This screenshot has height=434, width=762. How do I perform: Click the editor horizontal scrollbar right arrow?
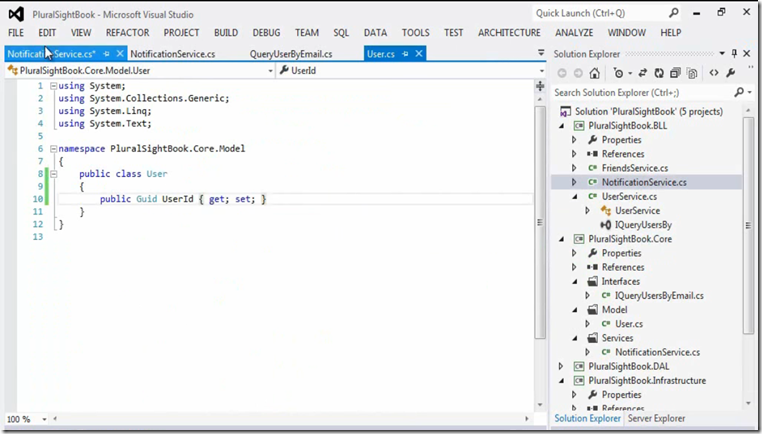(x=526, y=419)
